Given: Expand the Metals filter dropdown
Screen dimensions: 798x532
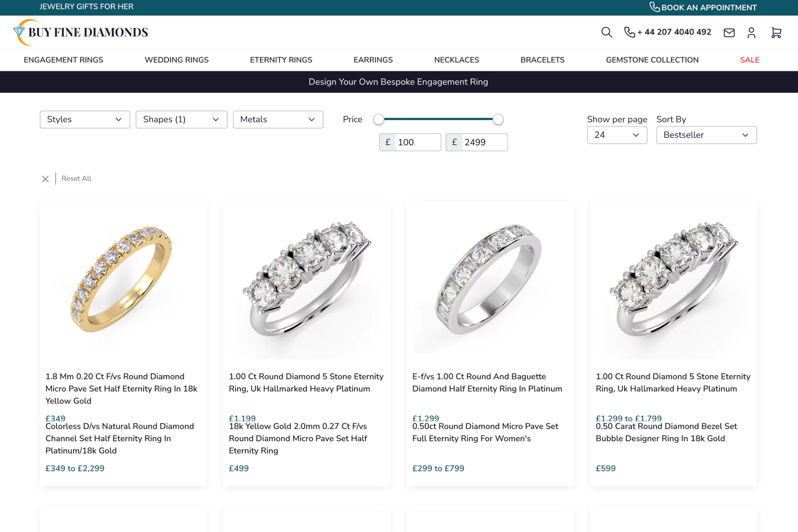Looking at the screenshot, I should [x=278, y=120].
